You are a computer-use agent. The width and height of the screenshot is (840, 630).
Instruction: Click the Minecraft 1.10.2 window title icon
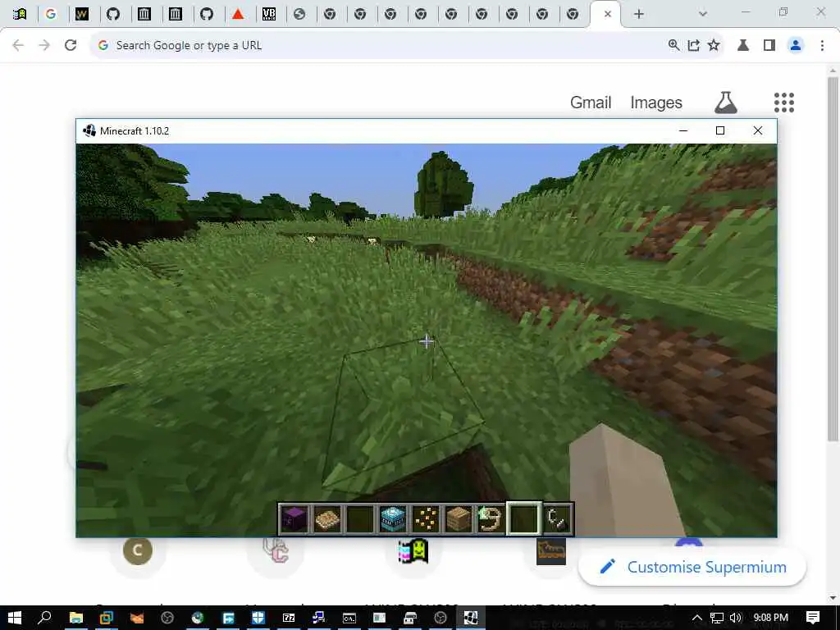click(89, 130)
